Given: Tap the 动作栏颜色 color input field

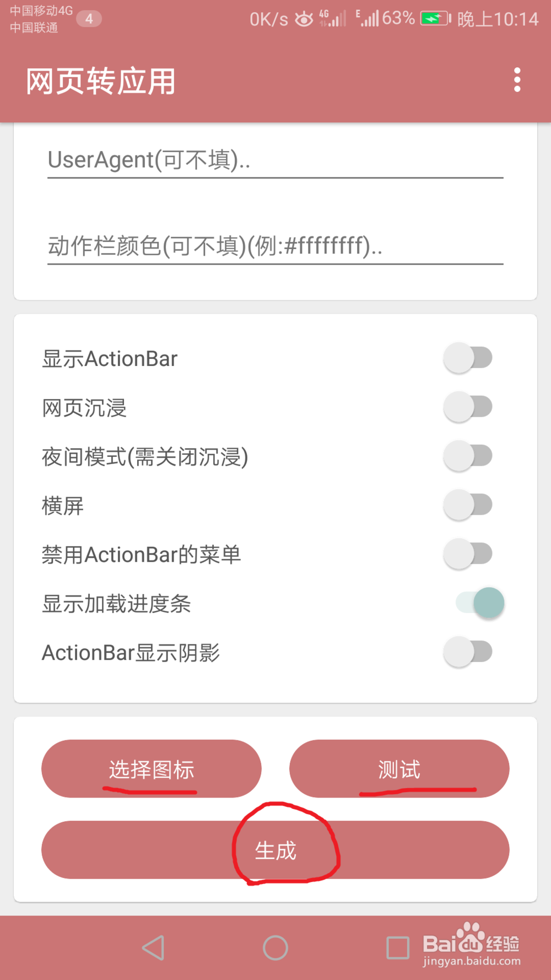Looking at the screenshot, I should [x=275, y=246].
